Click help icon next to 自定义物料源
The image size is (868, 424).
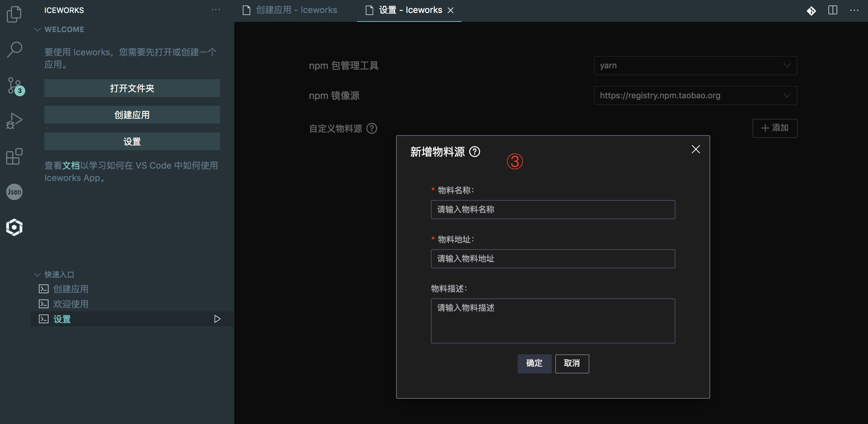coord(372,128)
